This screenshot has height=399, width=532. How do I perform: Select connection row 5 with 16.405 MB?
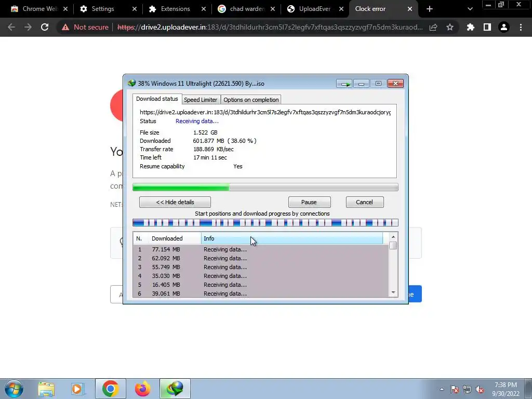(261, 285)
